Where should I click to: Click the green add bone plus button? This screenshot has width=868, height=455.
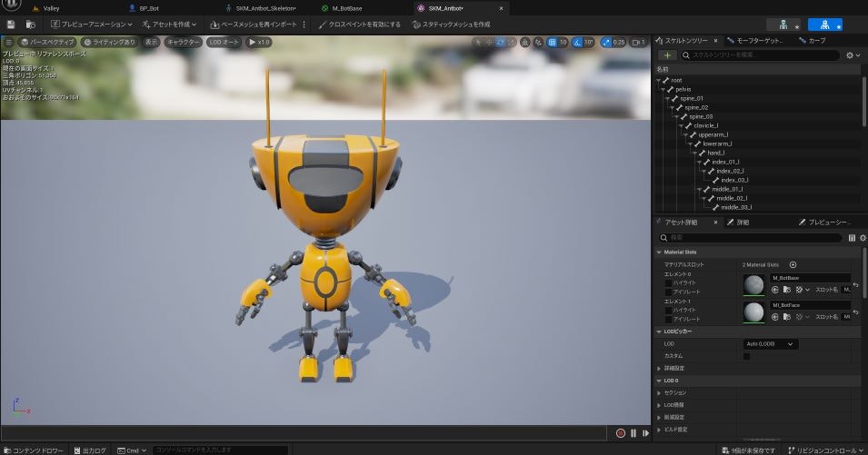669,55
